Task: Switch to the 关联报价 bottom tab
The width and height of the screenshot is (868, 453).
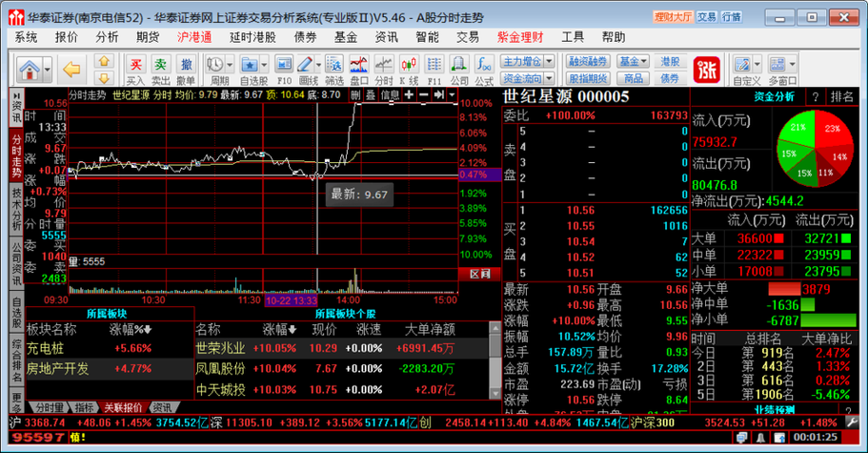Action: pos(123,407)
